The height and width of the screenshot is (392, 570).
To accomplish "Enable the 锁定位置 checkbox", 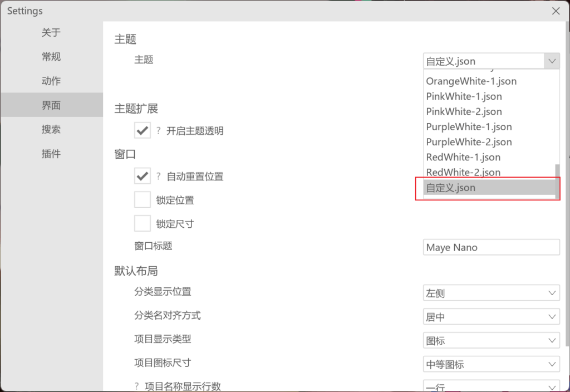I will [142, 200].
